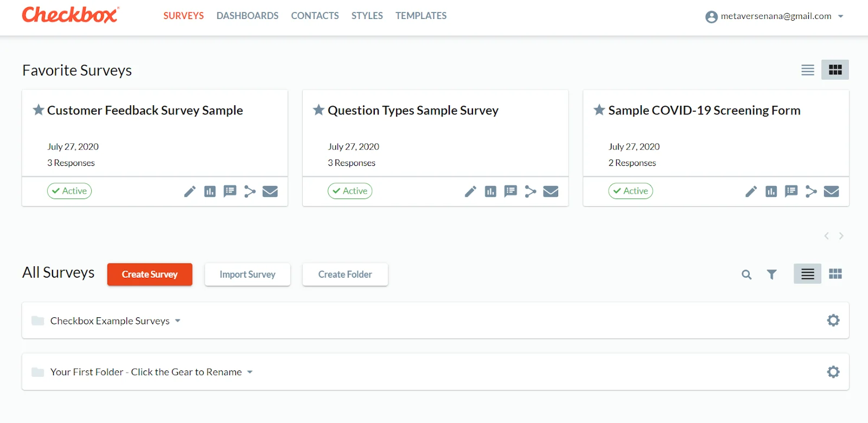Viewport: 868px width, 423px height.
Task: Open responses icon for Question Types Survey
Action: tap(510, 191)
